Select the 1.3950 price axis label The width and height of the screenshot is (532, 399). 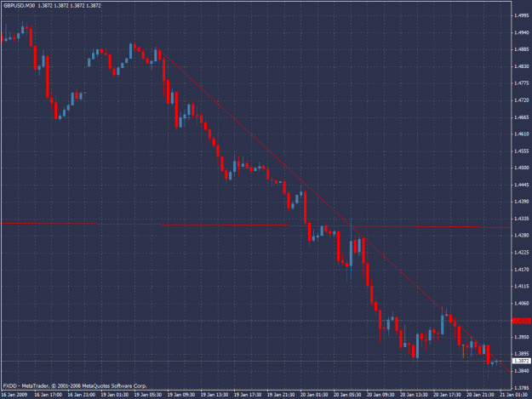point(522,337)
